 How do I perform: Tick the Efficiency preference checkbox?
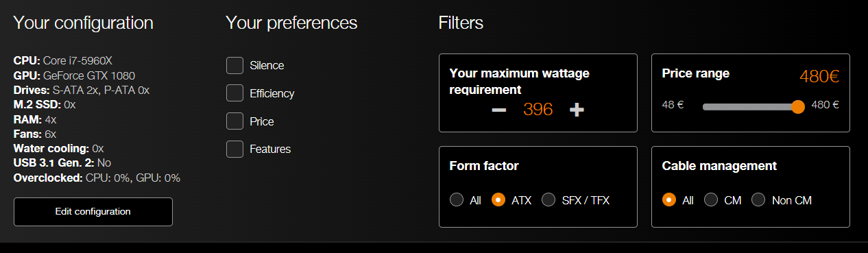[234, 93]
